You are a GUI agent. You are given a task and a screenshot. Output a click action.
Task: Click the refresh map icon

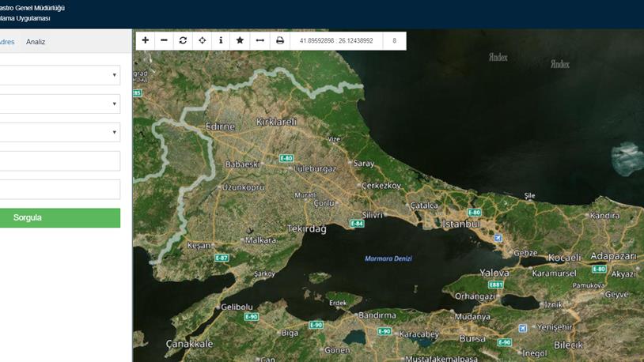click(184, 40)
